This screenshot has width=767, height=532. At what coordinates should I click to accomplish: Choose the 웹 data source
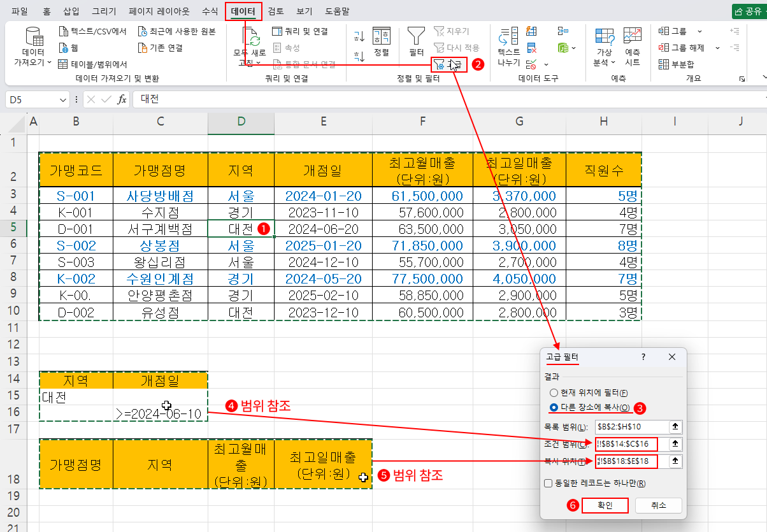[x=68, y=48]
